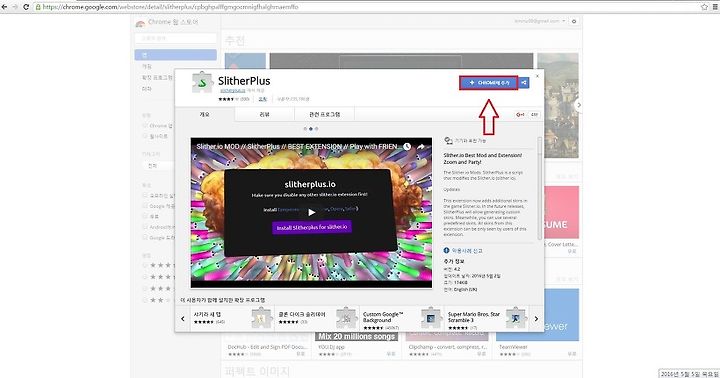
Task: Play the SlitherPlus preview video
Action: 311,212
